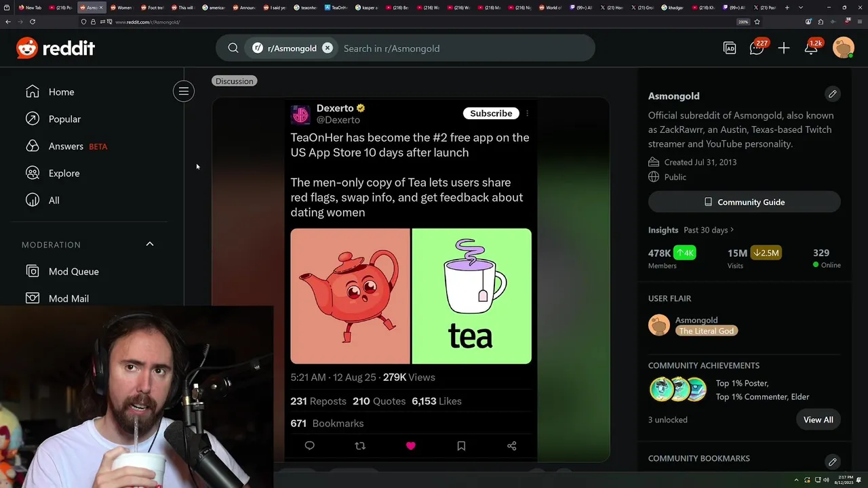Open the user avatar menu
The width and height of the screenshot is (868, 488).
pos(843,48)
